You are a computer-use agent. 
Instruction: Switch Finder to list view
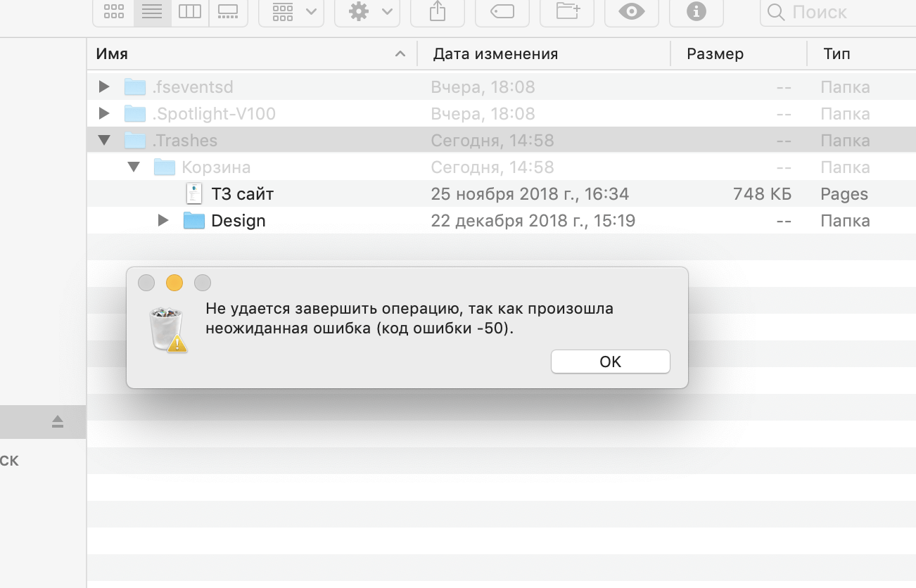coord(152,12)
